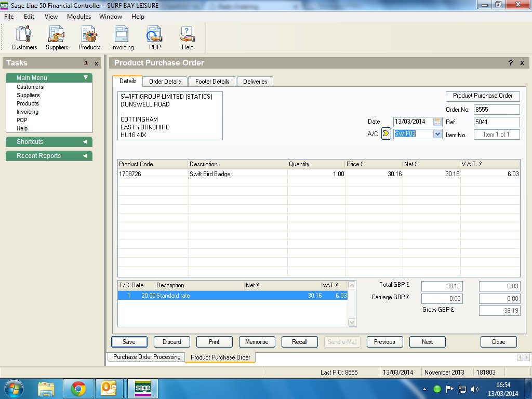Open Google Chrome from the taskbar
The image size is (532, 399).
(78, 389)
